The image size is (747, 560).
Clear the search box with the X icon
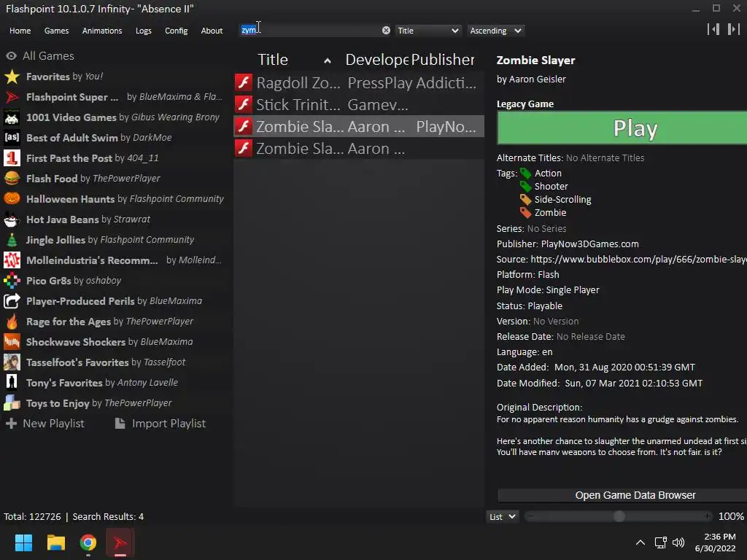coord(386,31)
